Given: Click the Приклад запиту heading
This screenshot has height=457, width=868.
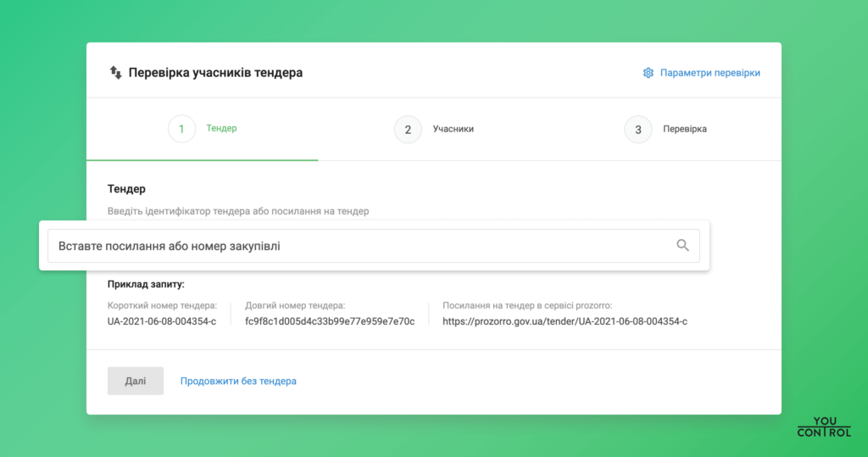Looking at the screenshot, I should 146,285.
